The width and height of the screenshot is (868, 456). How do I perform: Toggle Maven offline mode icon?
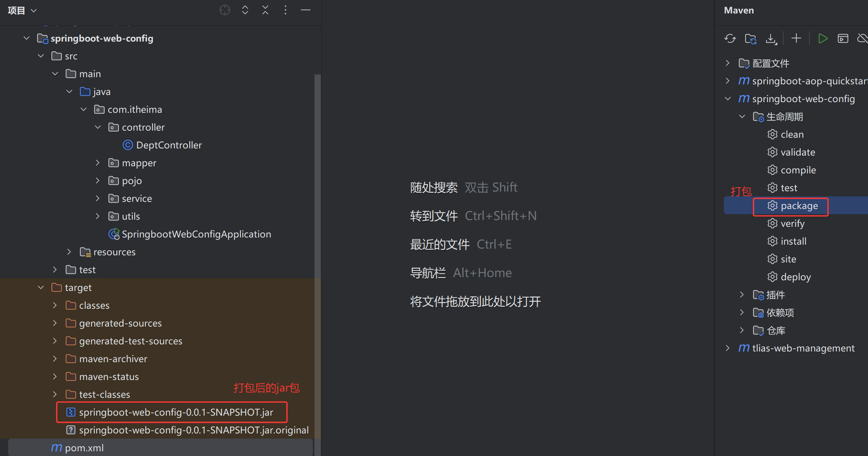[862, 38]
